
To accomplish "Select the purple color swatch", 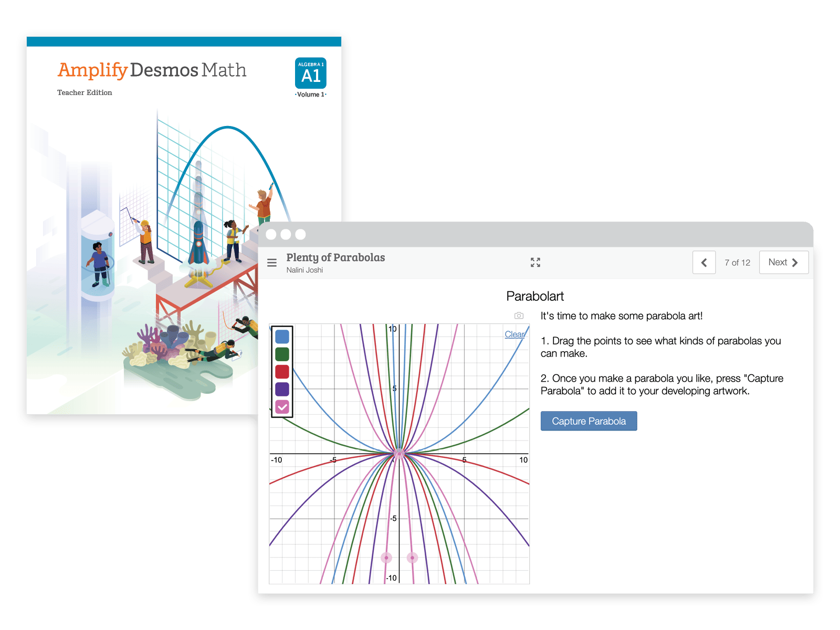I will [282, 389].
